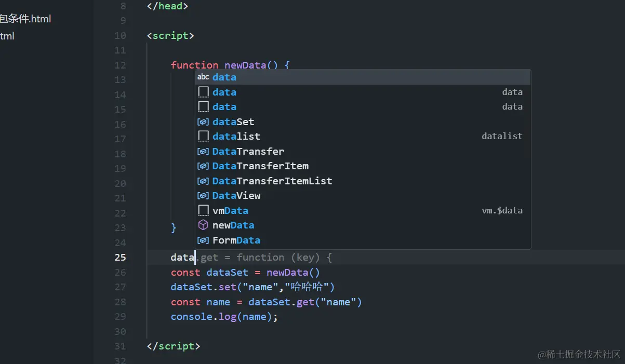This screenshot has width=625, height=364.
Task: Click "newData()" in the function declaration
Action: 251,65
